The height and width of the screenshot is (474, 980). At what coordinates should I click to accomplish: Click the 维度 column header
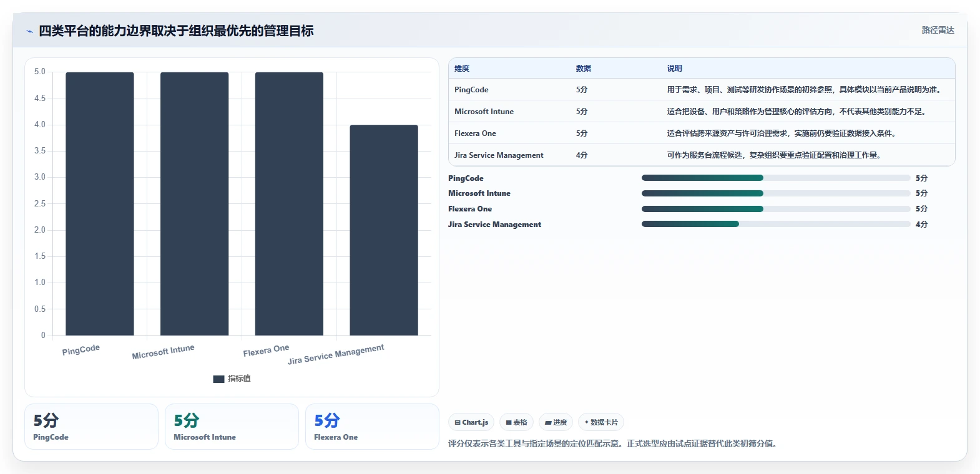462,69
